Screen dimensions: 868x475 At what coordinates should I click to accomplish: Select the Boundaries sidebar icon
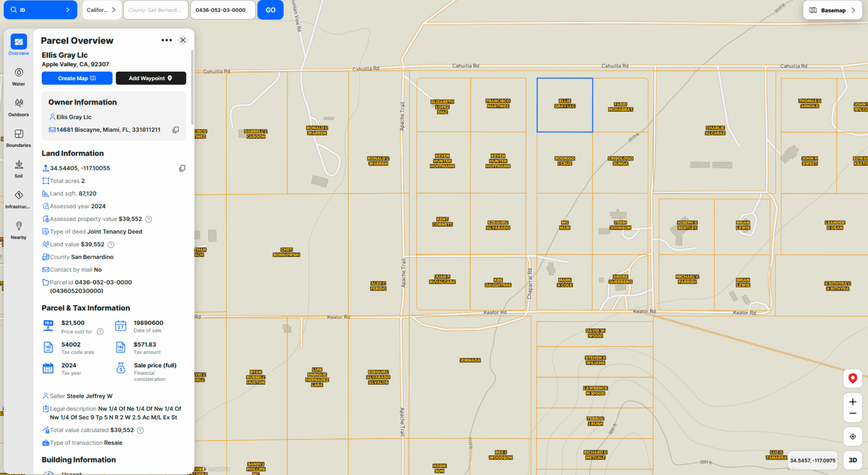[x=18, y=138]
